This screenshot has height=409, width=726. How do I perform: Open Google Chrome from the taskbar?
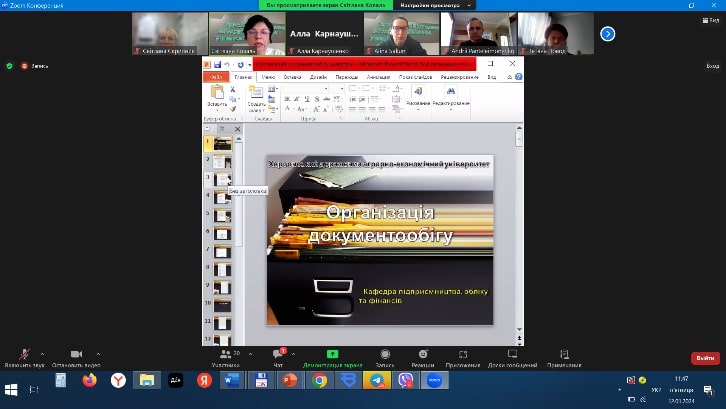pos(319,380)
